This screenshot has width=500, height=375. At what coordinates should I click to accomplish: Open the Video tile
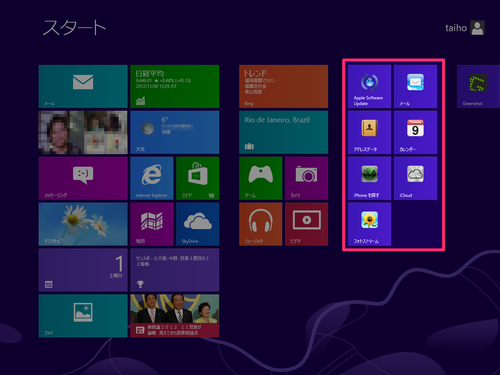click(307, 224)
